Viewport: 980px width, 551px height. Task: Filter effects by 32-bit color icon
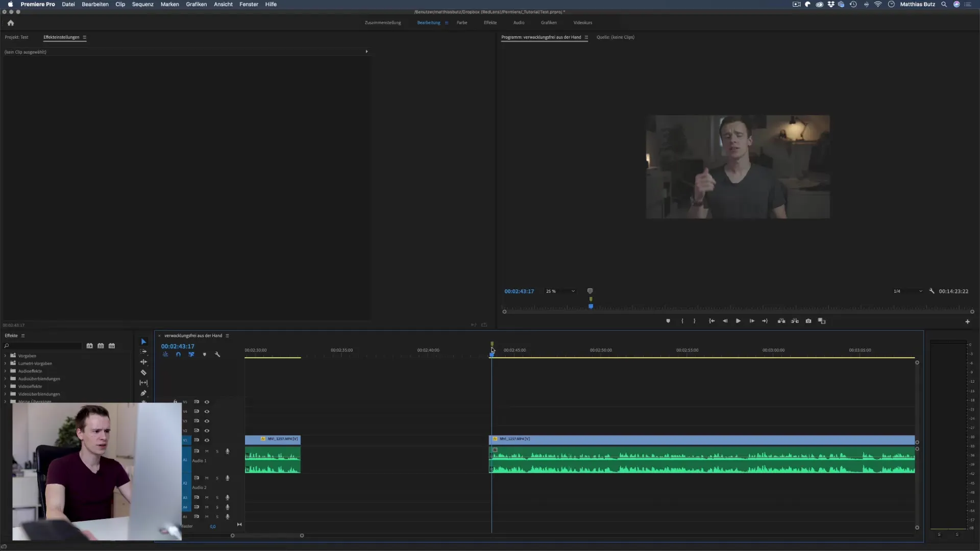[101, 345]
